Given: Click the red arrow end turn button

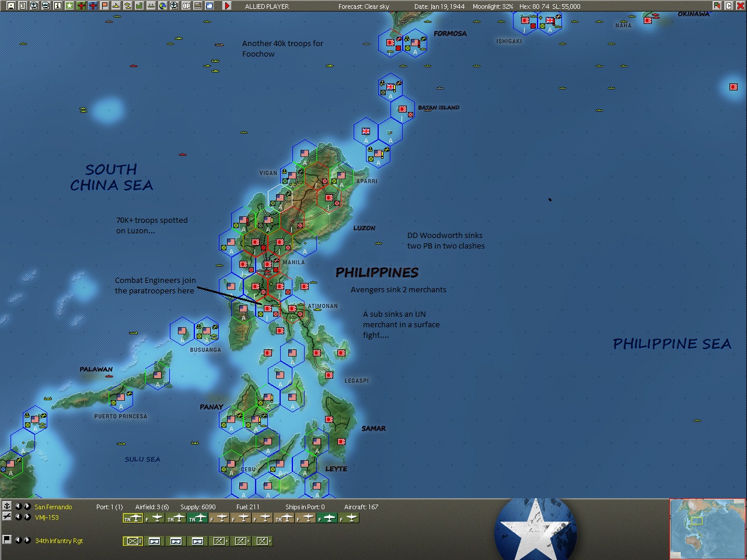Looking at the screenshot, I should (x=227, y=6).
